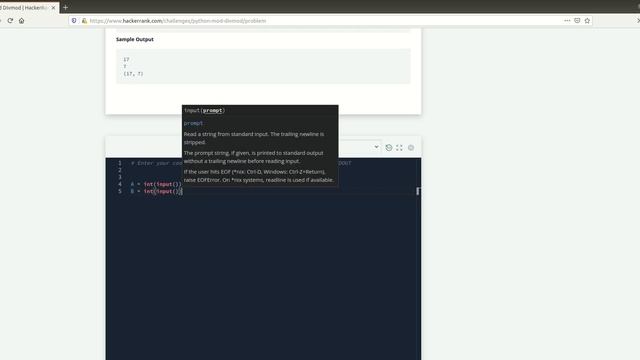Close the HackerRank browser tab
This screenshot has width=640, height=360.
[53, 8]
